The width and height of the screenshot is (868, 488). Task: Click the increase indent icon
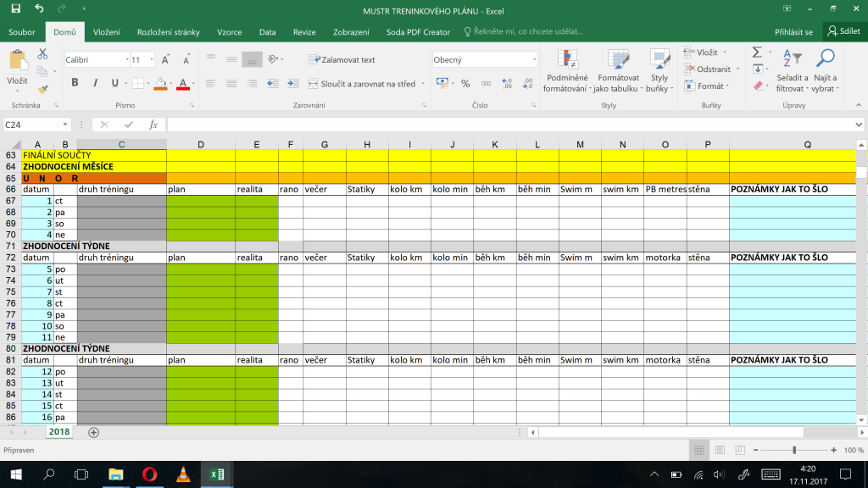(x=292, y=84)
